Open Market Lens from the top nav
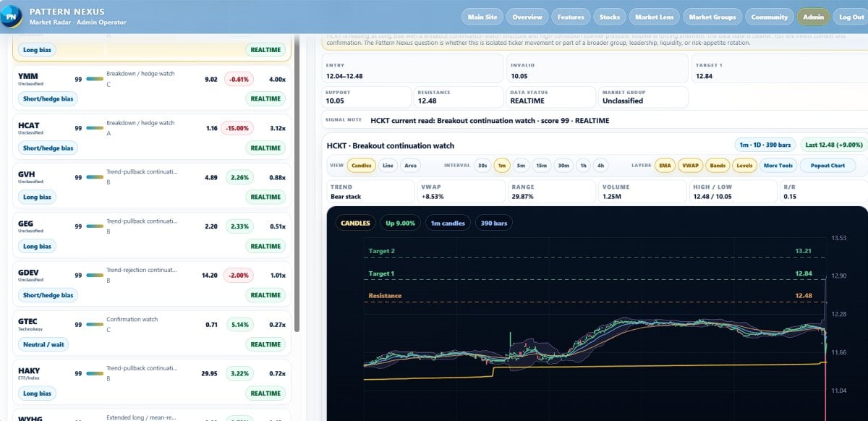Image resolution: width=868 pixels, height=421 pixels. point(655,17)
